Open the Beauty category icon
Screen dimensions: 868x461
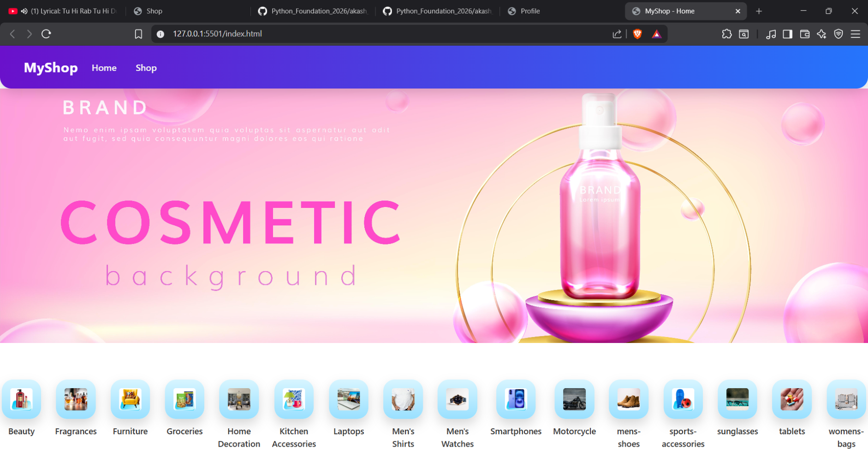coord(21,399)
